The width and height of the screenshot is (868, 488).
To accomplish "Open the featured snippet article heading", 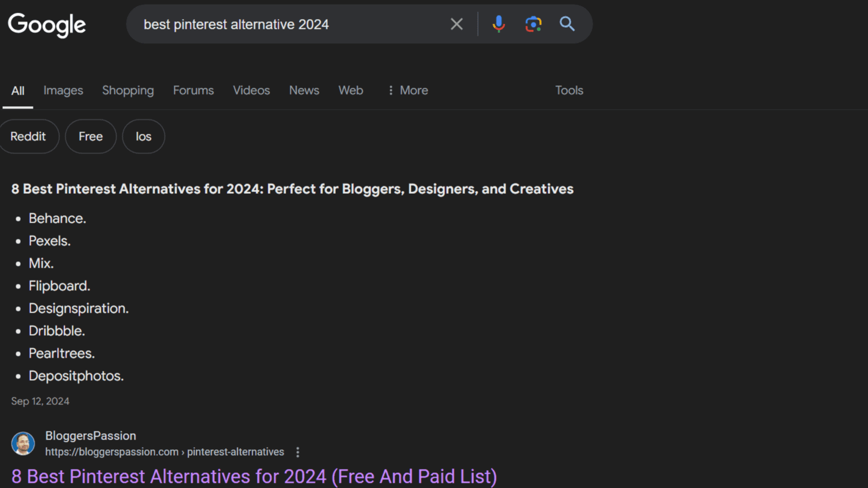I will tap(292, 189).
